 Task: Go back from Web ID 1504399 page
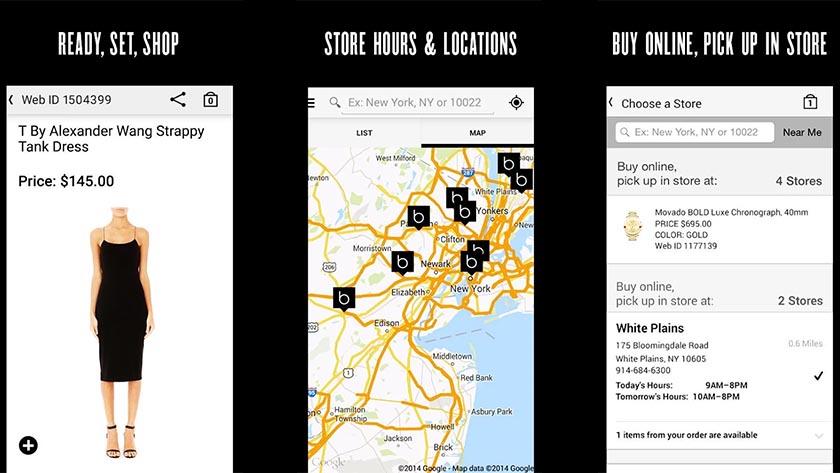11,100
